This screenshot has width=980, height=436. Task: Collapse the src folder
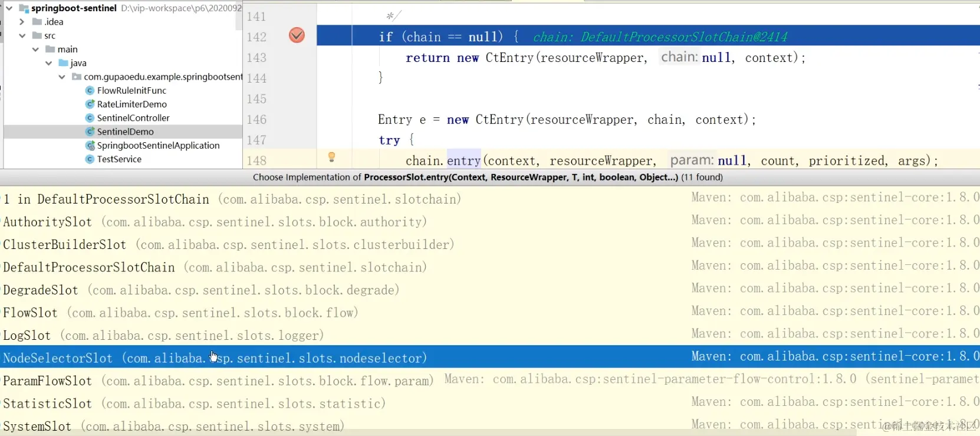[22, 35]
